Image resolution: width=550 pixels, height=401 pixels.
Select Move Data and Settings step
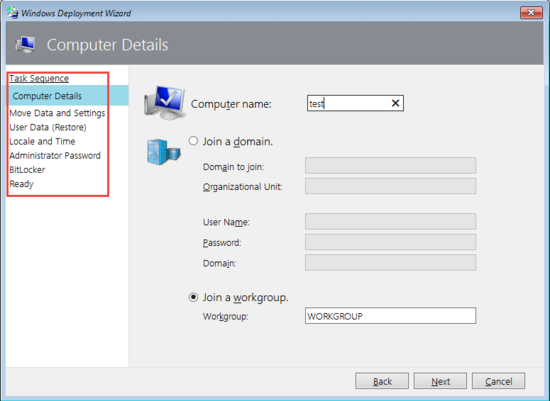pyautogui.click(x=57, y=113)
